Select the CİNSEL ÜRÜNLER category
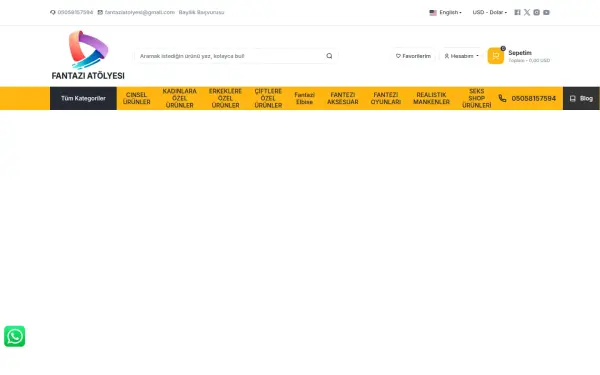 click(137, 98)
